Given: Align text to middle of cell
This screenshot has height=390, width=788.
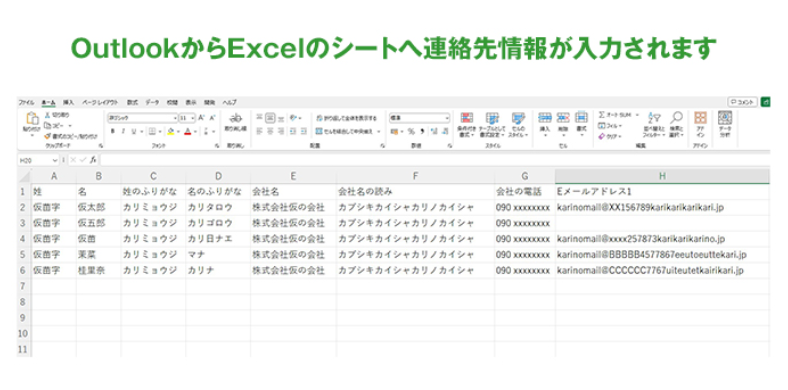Looking at the screenshot, I should tap(270, 118).
